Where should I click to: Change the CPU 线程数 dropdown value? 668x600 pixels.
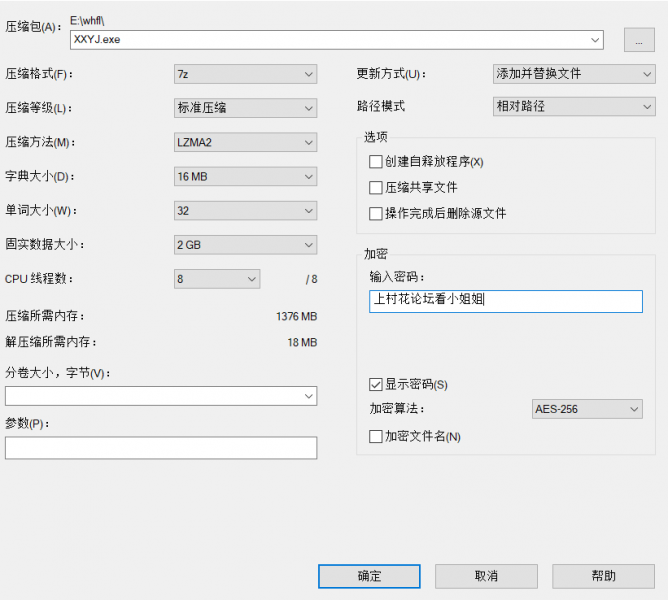[x=216, y=279]
